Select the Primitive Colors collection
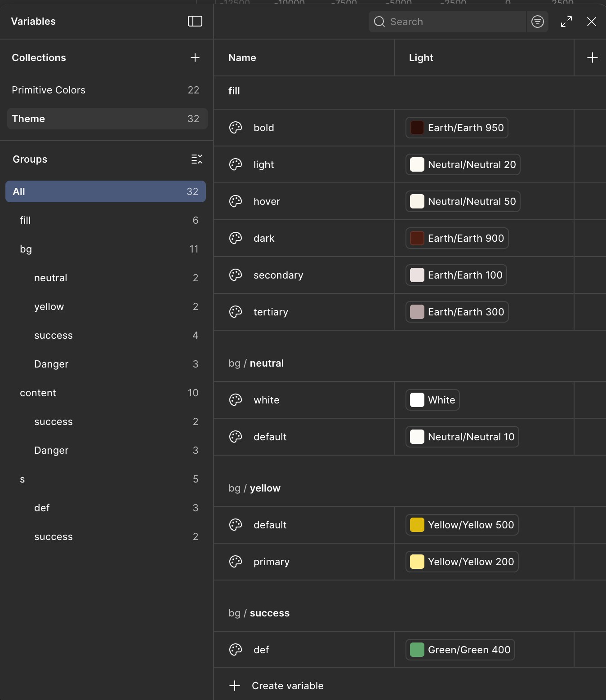 click(107, 90)
